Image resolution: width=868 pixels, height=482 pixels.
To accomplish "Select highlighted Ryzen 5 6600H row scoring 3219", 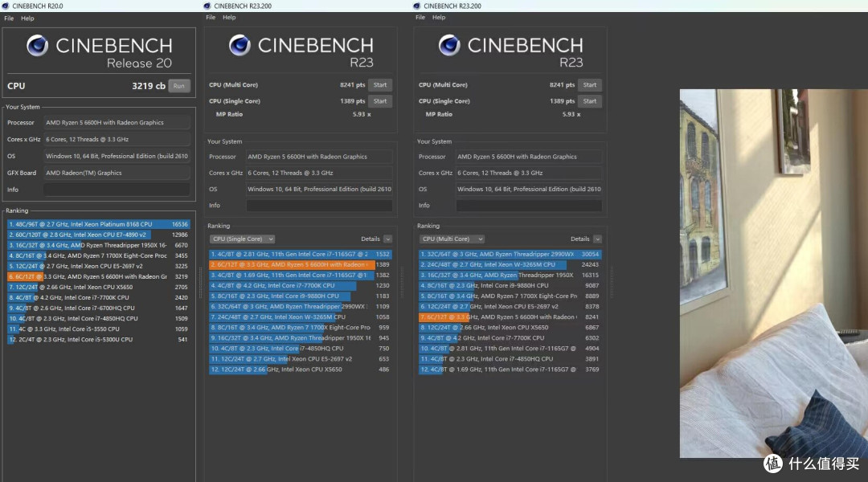I will coord(99,276).
